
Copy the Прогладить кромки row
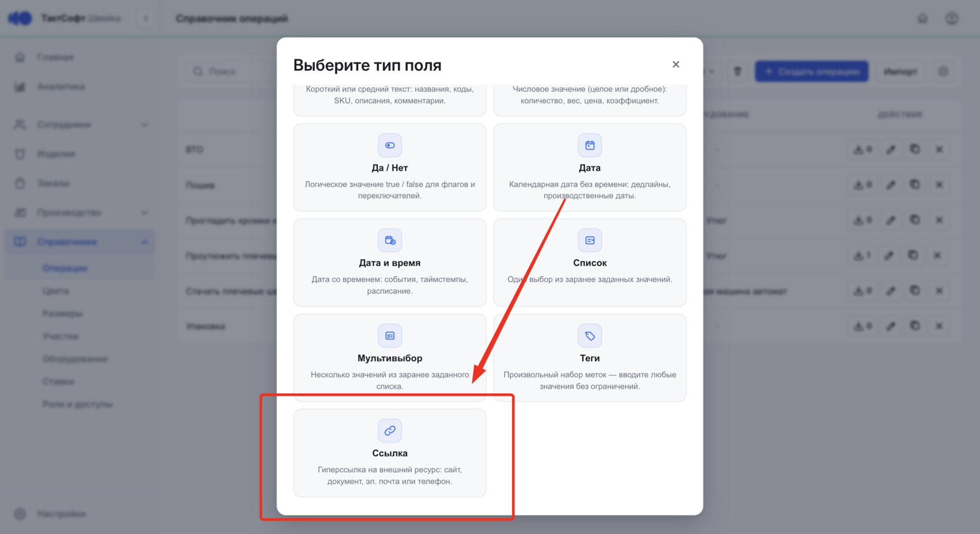(915, 220)
